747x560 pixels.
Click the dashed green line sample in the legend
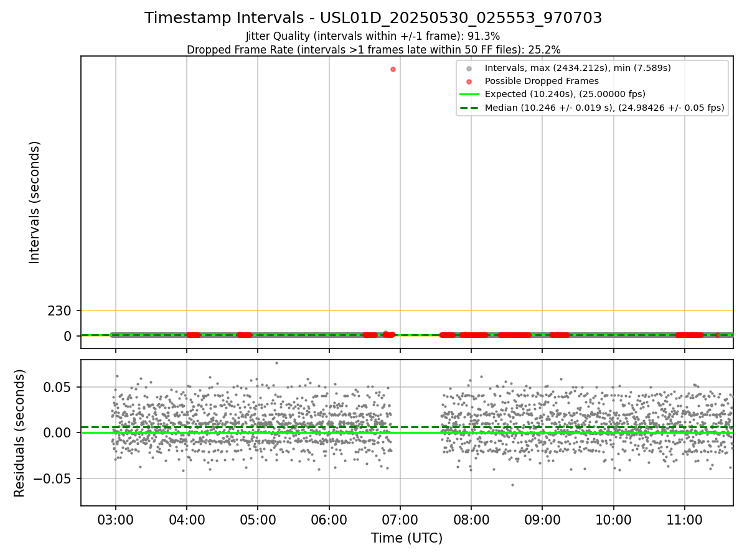[469, 108]
